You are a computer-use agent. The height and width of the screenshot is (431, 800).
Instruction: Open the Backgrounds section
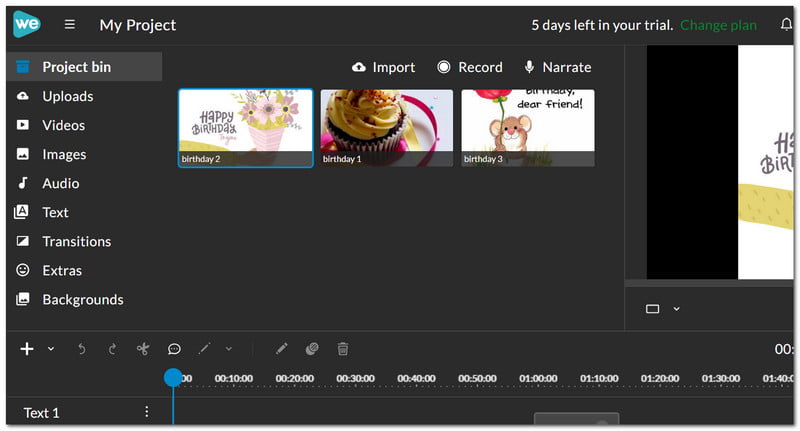83,299
